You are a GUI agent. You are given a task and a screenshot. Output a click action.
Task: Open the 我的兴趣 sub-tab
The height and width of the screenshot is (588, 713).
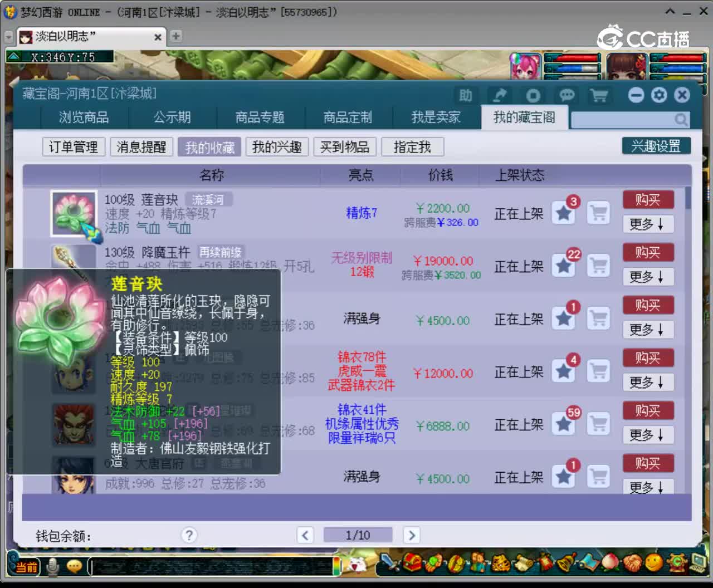(x=277, y=147)
